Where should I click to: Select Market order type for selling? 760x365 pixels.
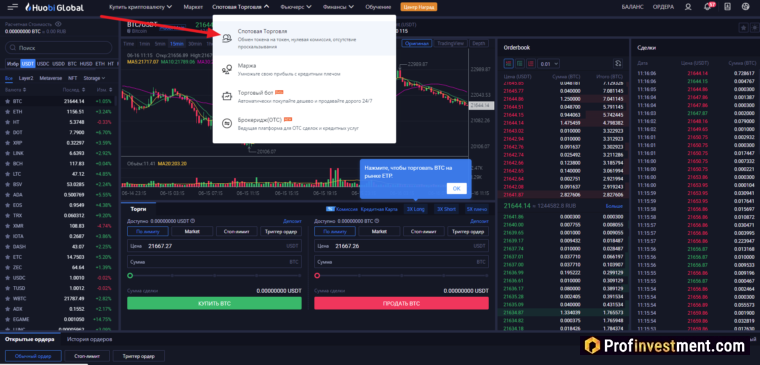tap(379, 232)
